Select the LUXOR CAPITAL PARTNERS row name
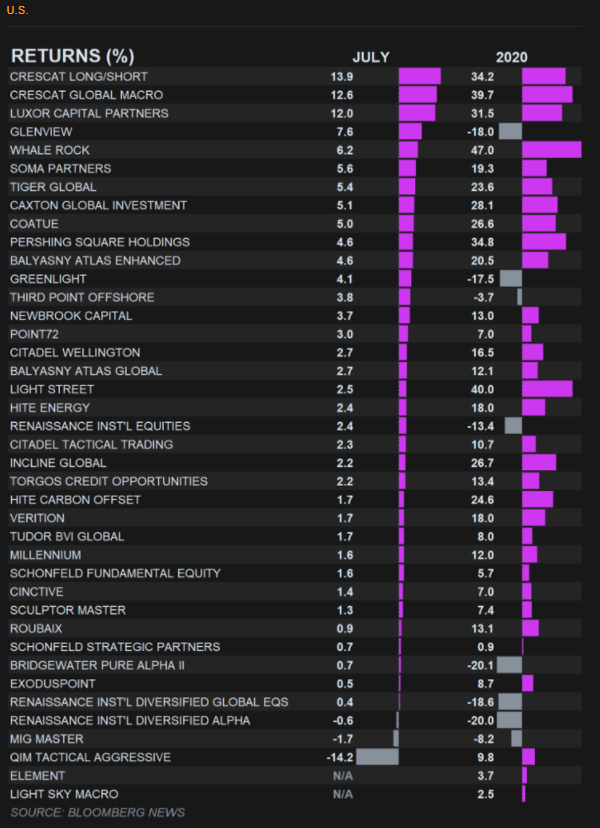Screen dimensions: 600x828 tap(89, 114)
